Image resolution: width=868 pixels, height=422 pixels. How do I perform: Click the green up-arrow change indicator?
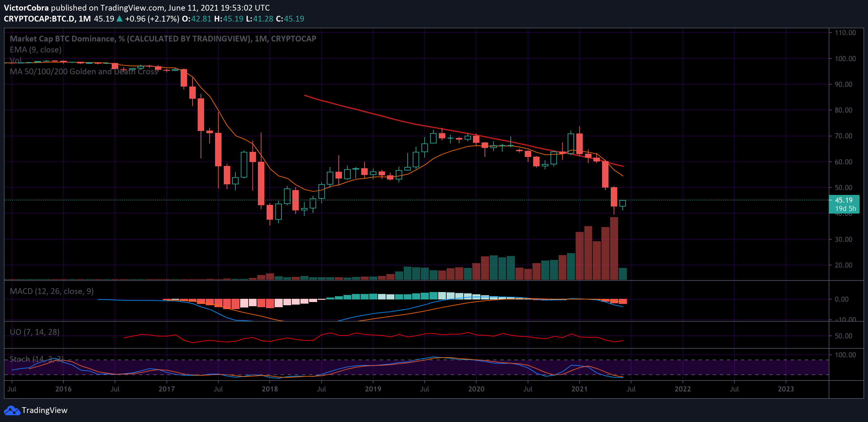(x=119, y=19)
